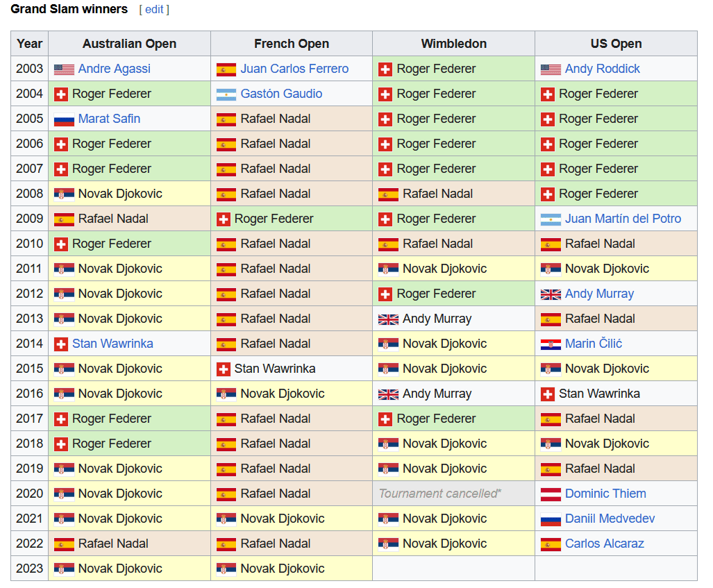Click the UK flag in 2016 Wimbledon cell
The height and width of the screenshot is (588, 713).
tap(388, 395)
